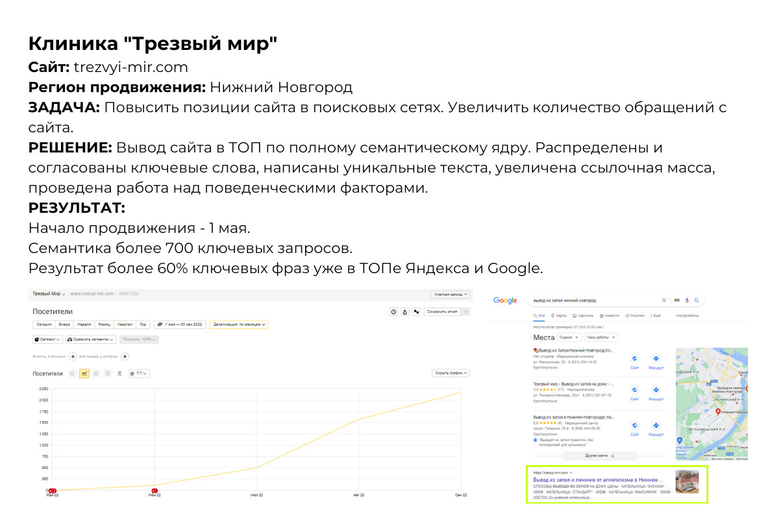This screenshot has width=779, height=532.
Task: Open Сайт for просп. Гагарина listing
Action: (x=635, y=429)
